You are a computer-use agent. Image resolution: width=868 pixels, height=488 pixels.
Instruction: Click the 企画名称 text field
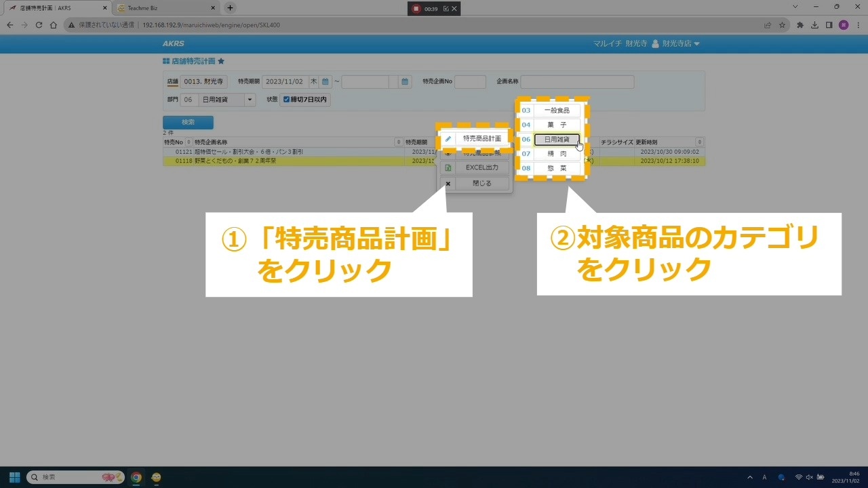click(x=577, y=82)
